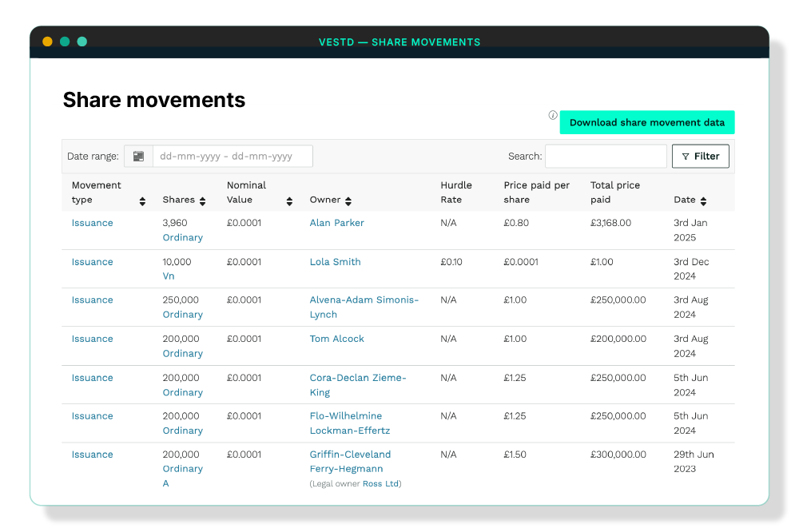Click the dd-mm-yyyy date range field

[233, 157]
